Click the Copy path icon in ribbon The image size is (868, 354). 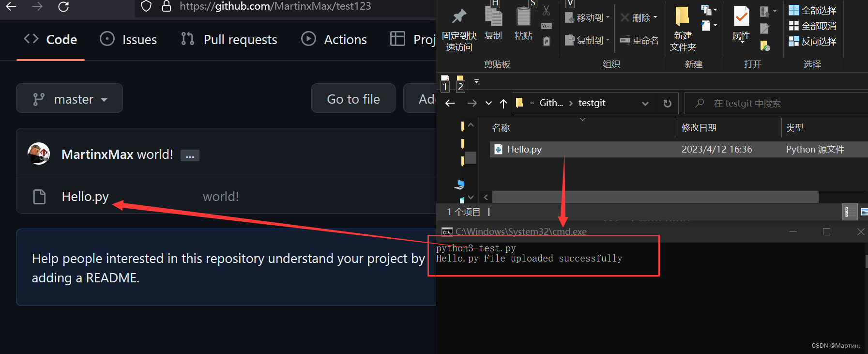click(x=547, y=26)
